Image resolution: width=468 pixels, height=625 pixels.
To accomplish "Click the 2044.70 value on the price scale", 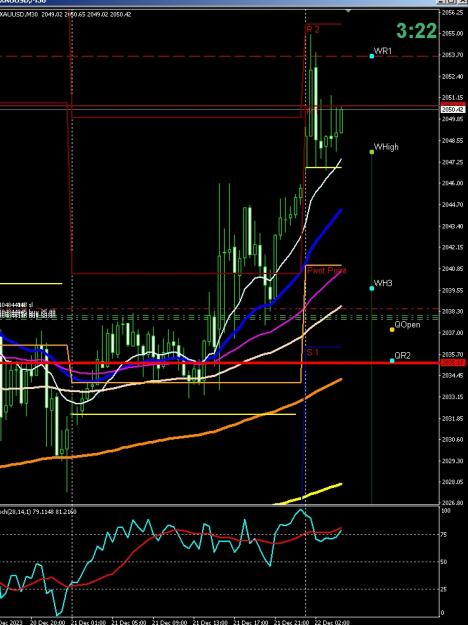I will click(x=452, y=205).
